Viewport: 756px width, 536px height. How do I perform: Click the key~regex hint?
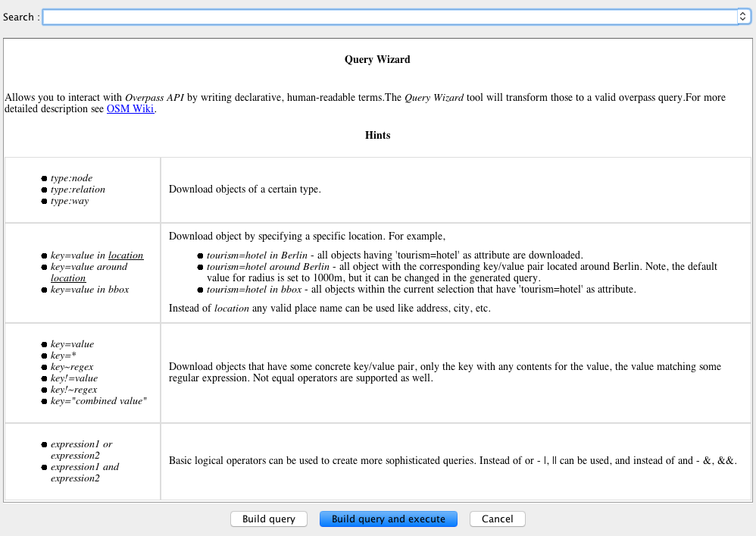point(72,367)
